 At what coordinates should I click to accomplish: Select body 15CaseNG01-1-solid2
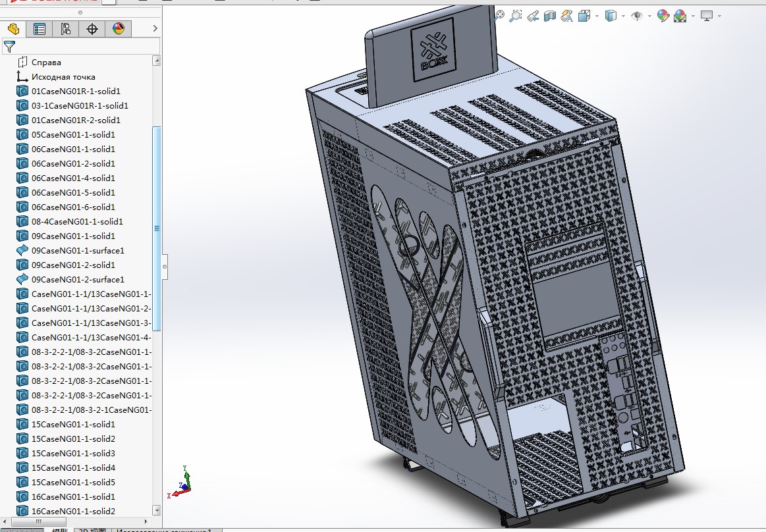[x=73, y=439]
